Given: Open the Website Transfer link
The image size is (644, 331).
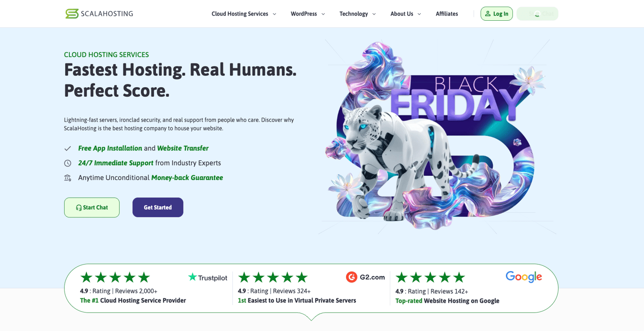Looking at the screenshot, I should [183, 148].
